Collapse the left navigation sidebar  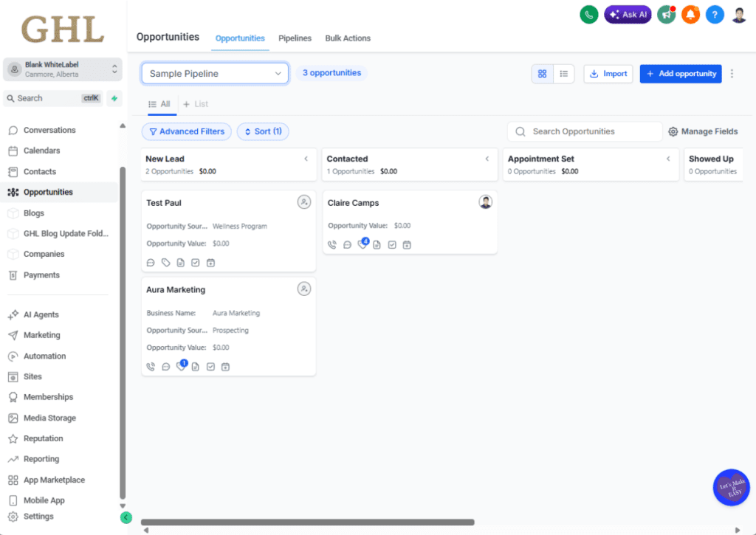point(126,517)
